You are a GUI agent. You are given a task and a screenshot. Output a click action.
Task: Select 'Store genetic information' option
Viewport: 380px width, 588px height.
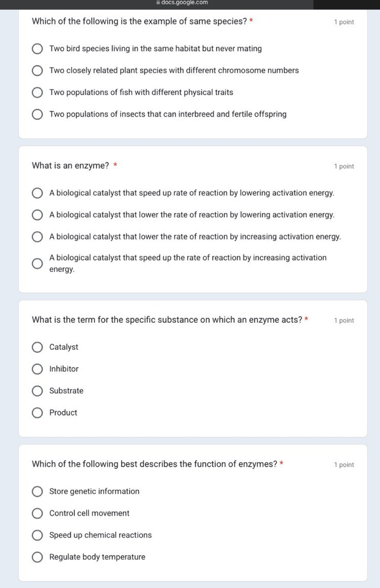(x=37, y=492)
